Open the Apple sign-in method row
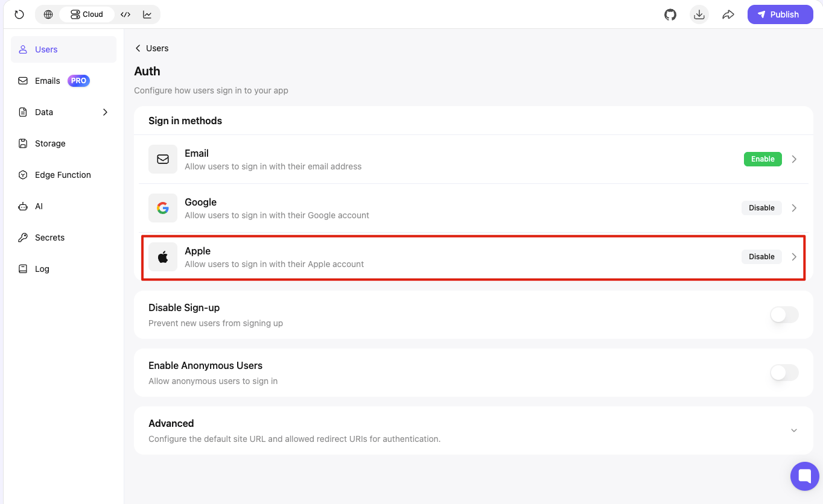 pyautogui.click(x=473, y=257)
